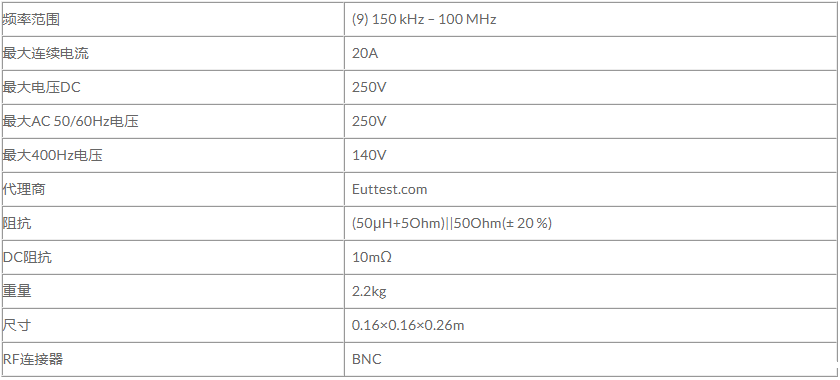The height and width of the screenshot is (380, 840).
Task: Select the 250V value beside 最大电压DC
Action: [x=369, y=87]
